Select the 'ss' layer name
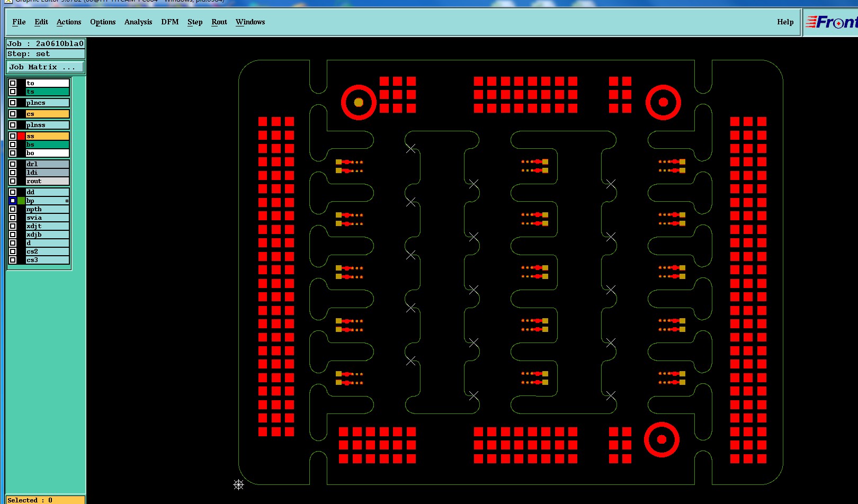This screenshot has height=504, width=858. click(x=48, y=136)
